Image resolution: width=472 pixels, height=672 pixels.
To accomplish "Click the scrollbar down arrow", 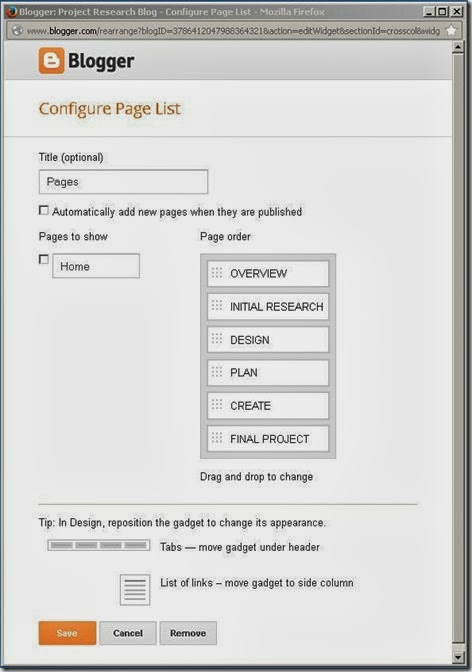I will [x=458, y=656].
